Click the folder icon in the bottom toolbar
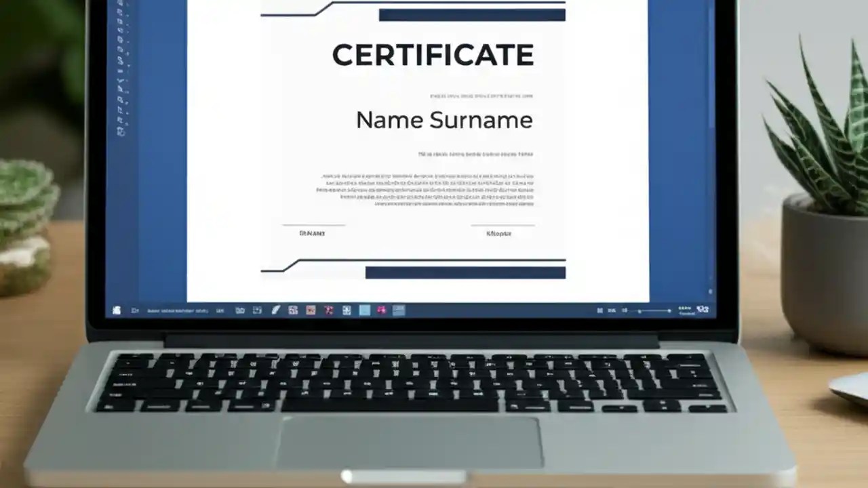 tap(241, 310)
